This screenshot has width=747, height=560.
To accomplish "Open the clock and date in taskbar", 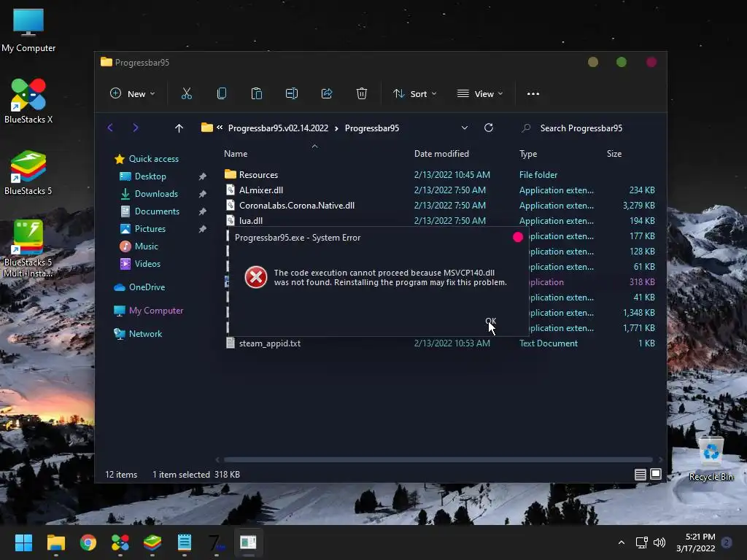I will click(x=695, y=542).
